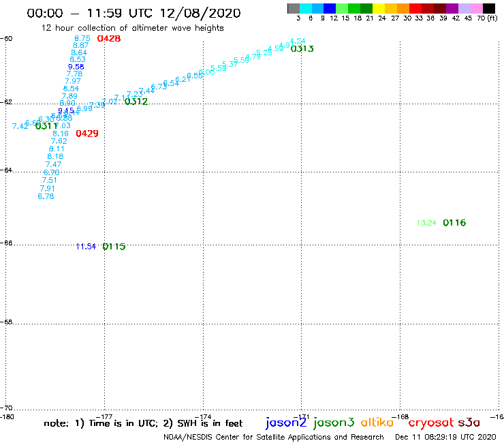Click the green time label 0116

(x=454, y=223)
